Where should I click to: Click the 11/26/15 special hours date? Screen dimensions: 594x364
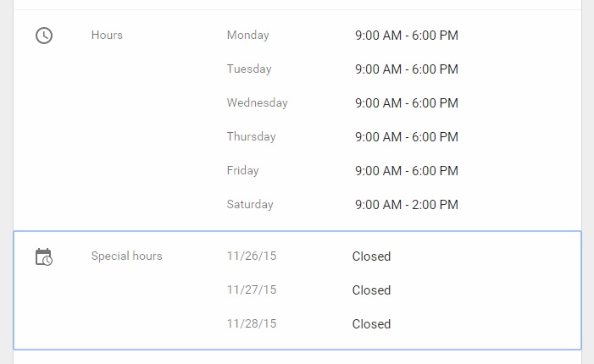click(252, 256)
